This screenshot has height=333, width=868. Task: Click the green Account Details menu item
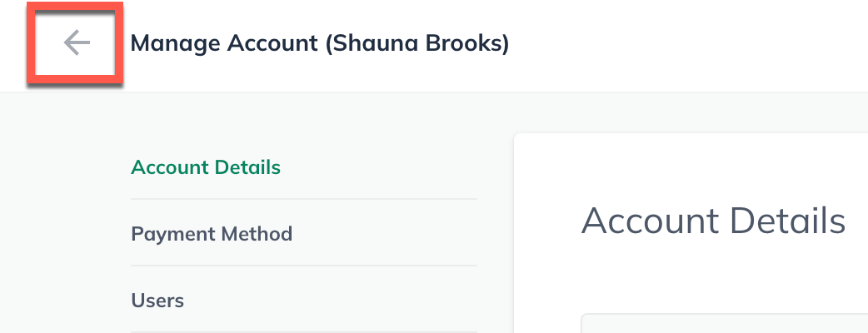(x=206, y=167)
